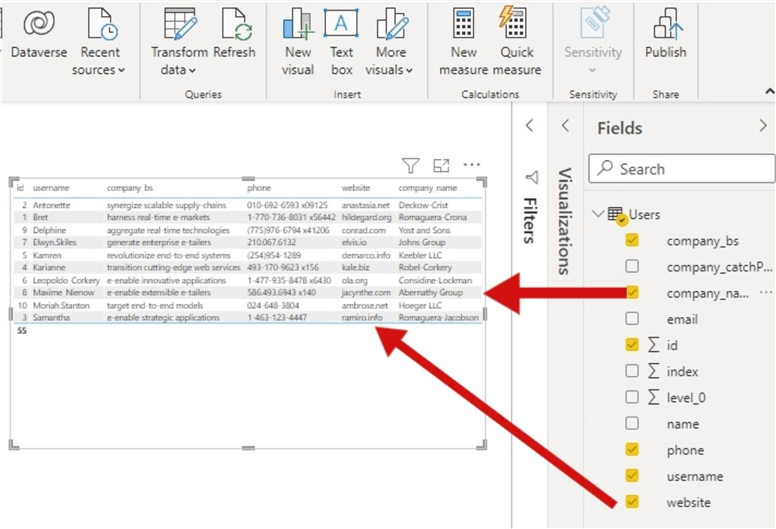The height and width of the screenshot is (529, 776).
Task: Check the company_catchP field
Action: (x=632, y=266)
